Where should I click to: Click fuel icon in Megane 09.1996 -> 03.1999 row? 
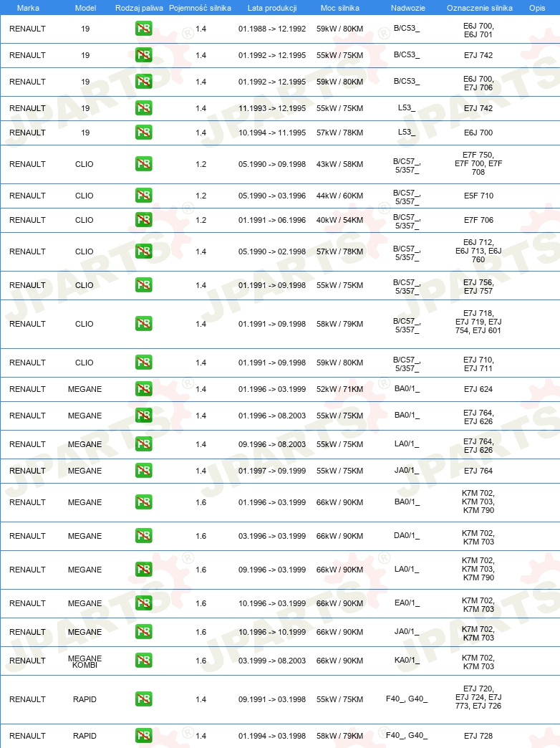(143, 570)
